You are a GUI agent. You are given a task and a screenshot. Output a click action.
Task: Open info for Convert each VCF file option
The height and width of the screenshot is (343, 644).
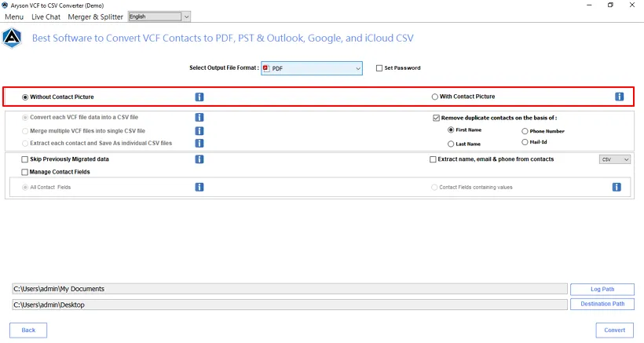[x=199, y=118]
